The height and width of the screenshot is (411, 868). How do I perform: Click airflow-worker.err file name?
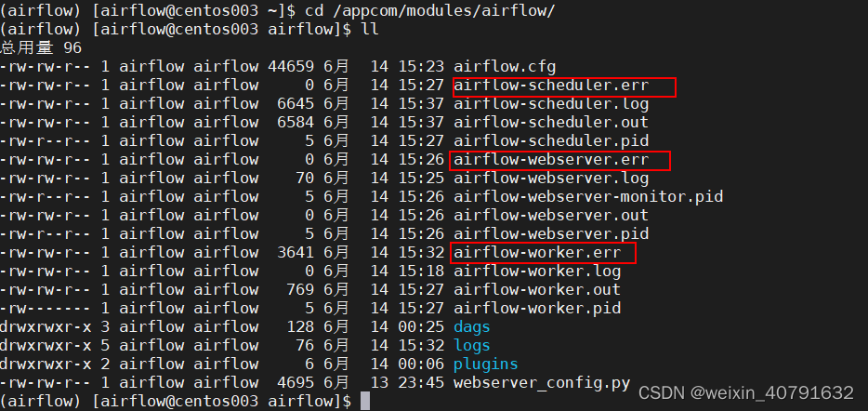(537, 253)
